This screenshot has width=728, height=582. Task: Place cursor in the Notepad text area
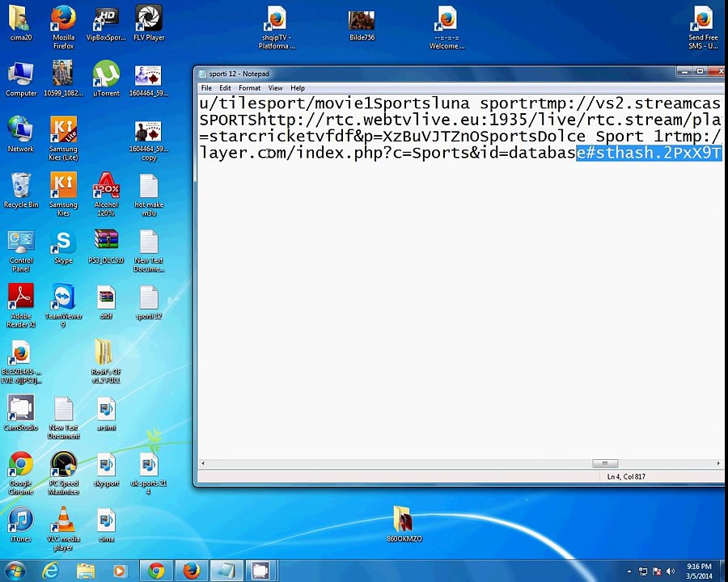click(x=453, y=307)
